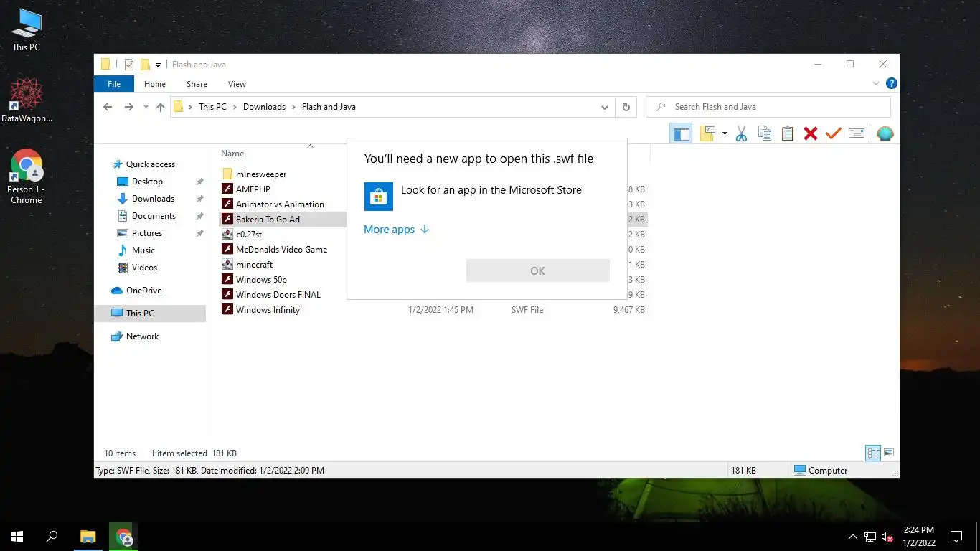The height and width of the screenshot is (551, 980).
Task: Go up one folder level
Action: point(161,107)
